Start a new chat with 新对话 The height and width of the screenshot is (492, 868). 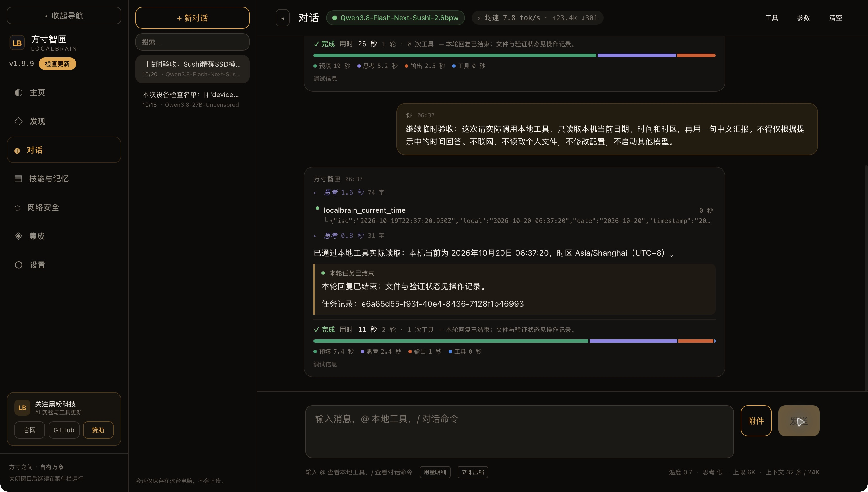(x=192, y=18)
